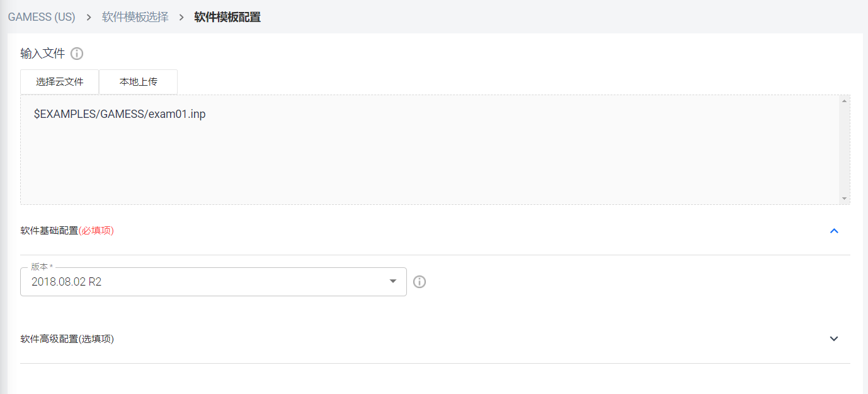Click the scroll-up arrow of file list
Viewport: 868px width, 394px height.
click(844, 101)
